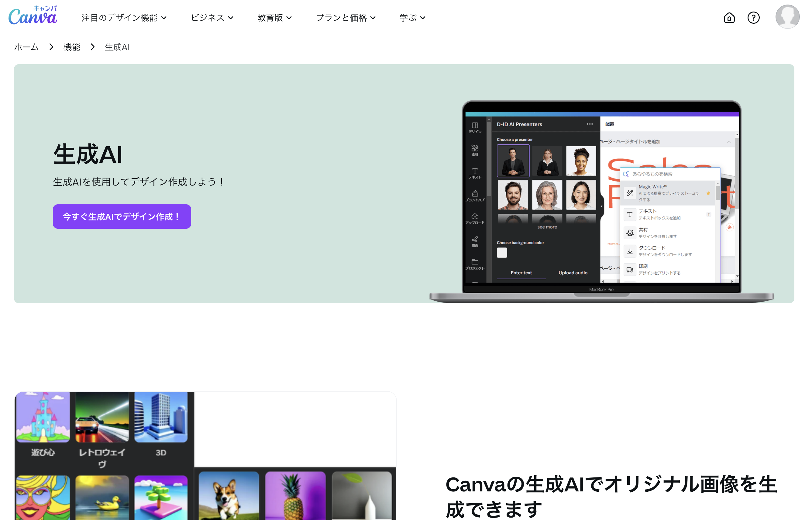Click the magic search sparkle icon
Image resolution: width=812 pixels, height=520 pixels.
(x=625, y=174)
